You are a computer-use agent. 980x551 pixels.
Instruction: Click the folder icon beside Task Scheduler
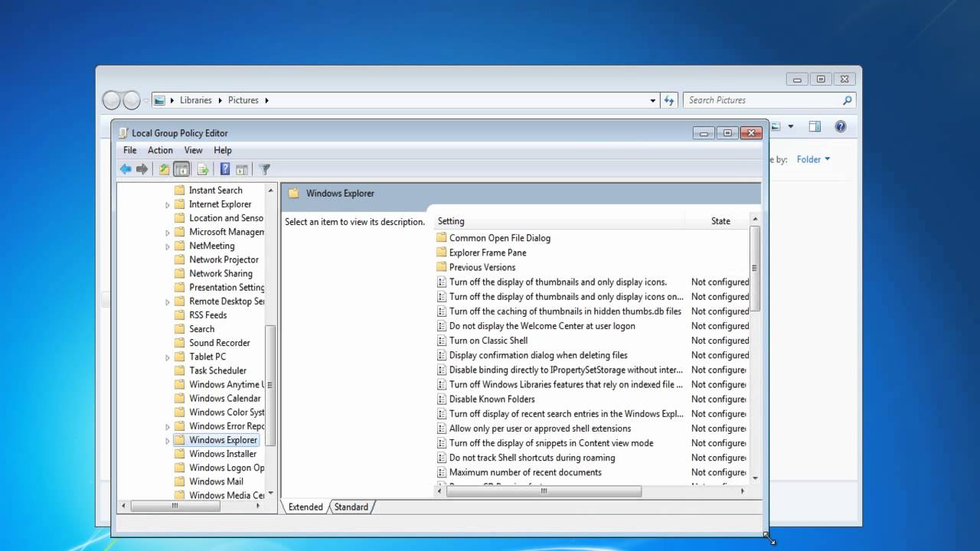click(180, 370)
